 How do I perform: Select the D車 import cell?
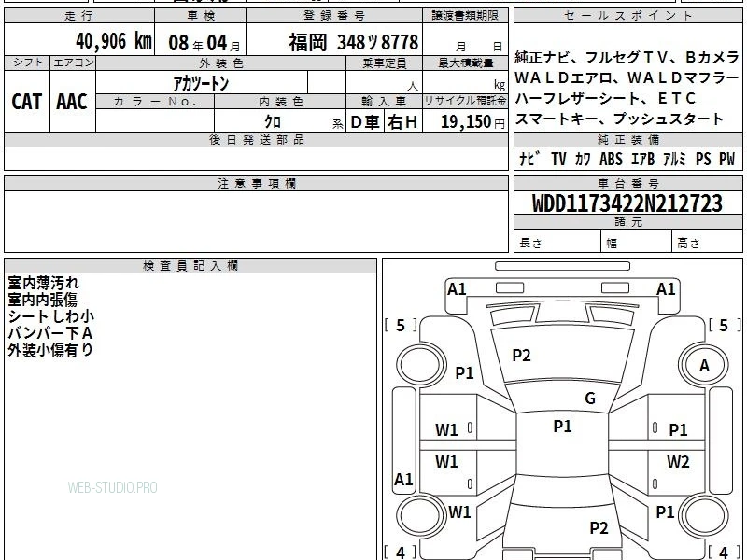click(365, 122)
